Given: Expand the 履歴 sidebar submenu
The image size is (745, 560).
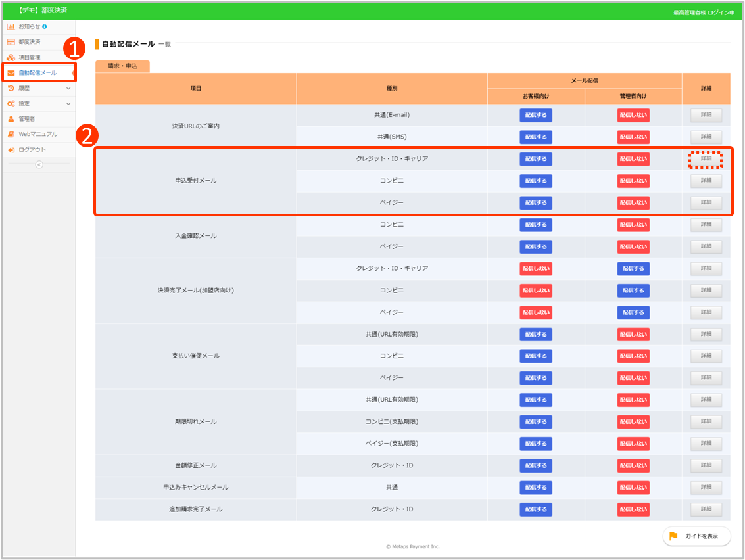Looking at the screenshot, I should pos(68,88).
